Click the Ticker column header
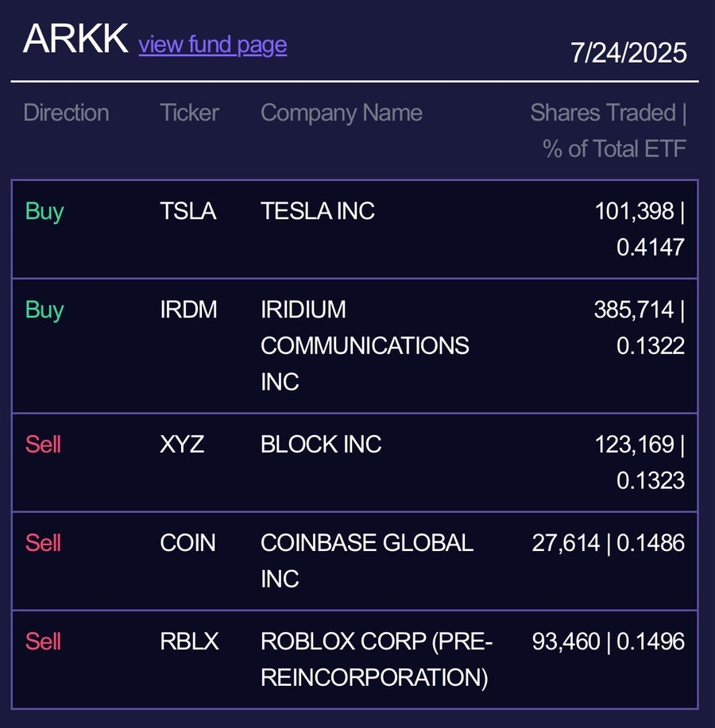The image size is (715, 728). [189, 113]
